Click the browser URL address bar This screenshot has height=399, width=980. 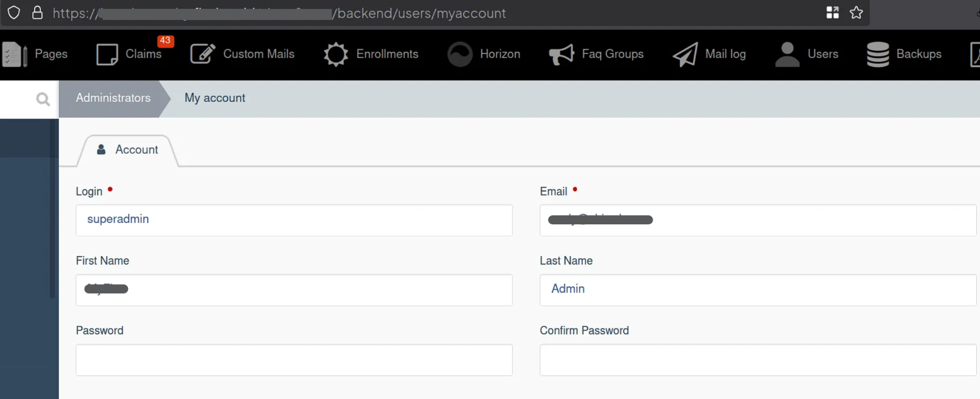click(x=434, y=13)
